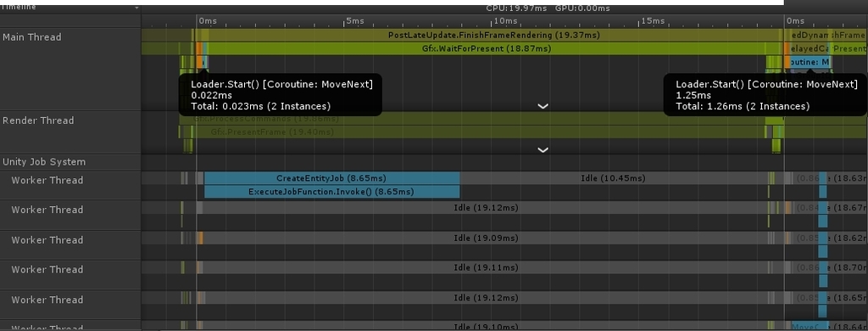The image size is (868, 331).
Task: Click the 15ms ruler mark
Action: 653,21
